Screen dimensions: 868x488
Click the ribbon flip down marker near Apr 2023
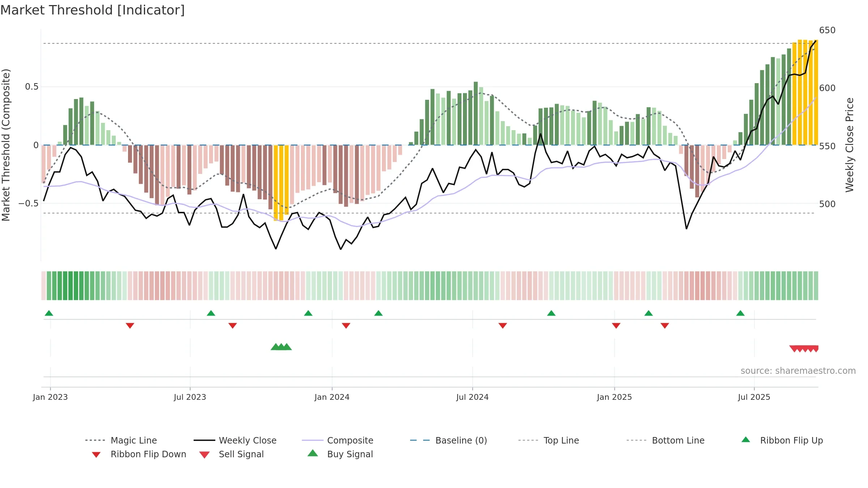coord(130,326)
